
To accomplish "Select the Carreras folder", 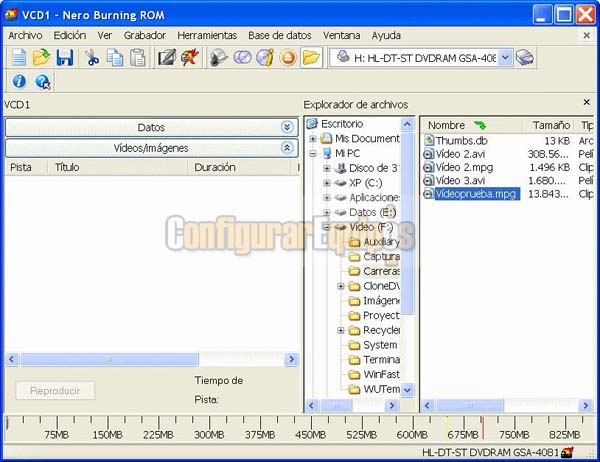I will point(381,271).
